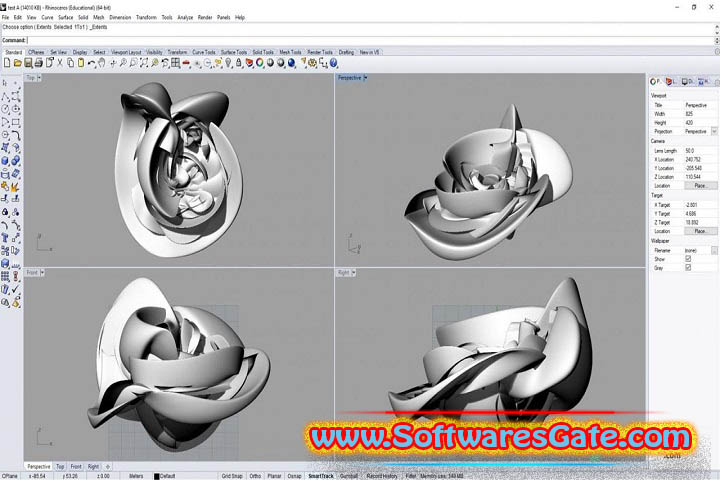Open the Layers panel tab icon
This screenshot has height=480, width=720.
(670, 82)
